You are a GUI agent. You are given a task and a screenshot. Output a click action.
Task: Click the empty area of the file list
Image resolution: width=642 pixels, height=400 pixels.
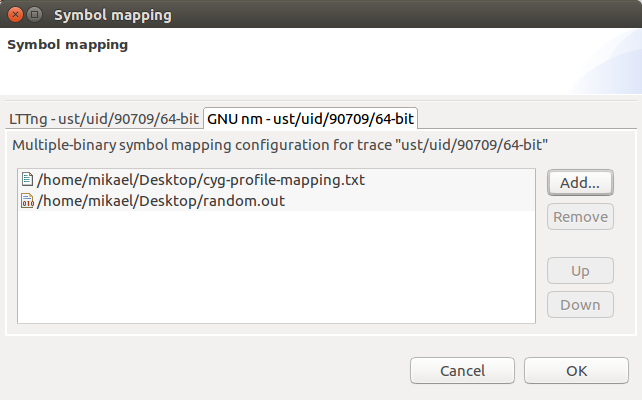tap(275, 270)
